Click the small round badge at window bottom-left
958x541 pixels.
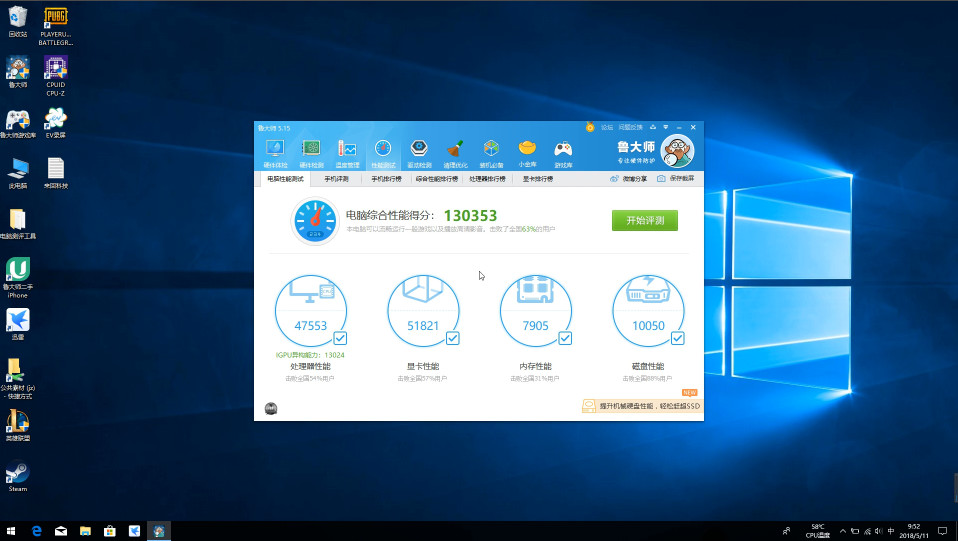271,408
